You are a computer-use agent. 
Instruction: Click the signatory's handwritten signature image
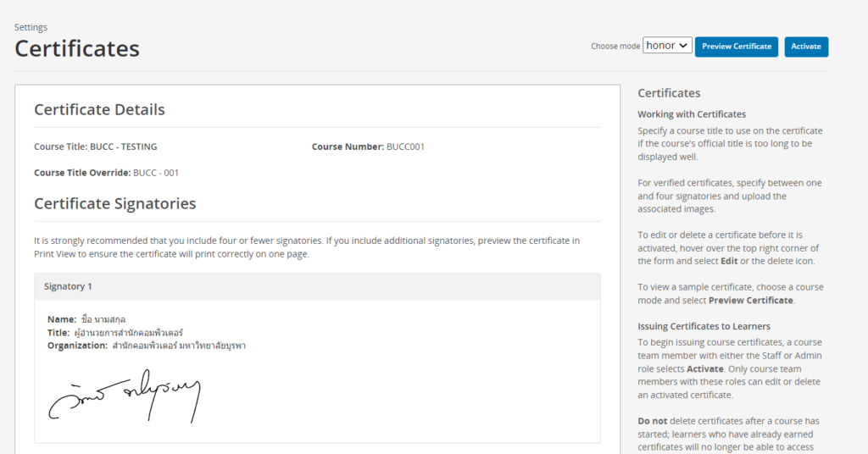[124, 396]
